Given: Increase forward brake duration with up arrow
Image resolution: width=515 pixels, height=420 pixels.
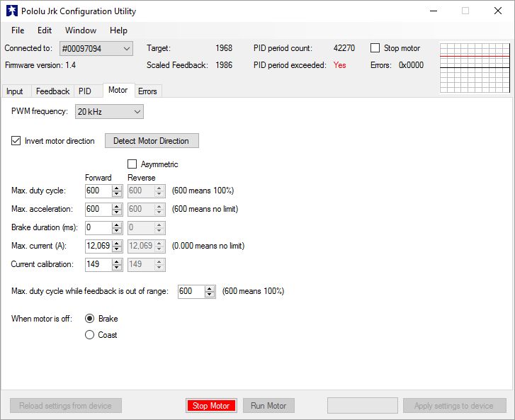Looking at the screenshot, I should (x=117, y=225).
